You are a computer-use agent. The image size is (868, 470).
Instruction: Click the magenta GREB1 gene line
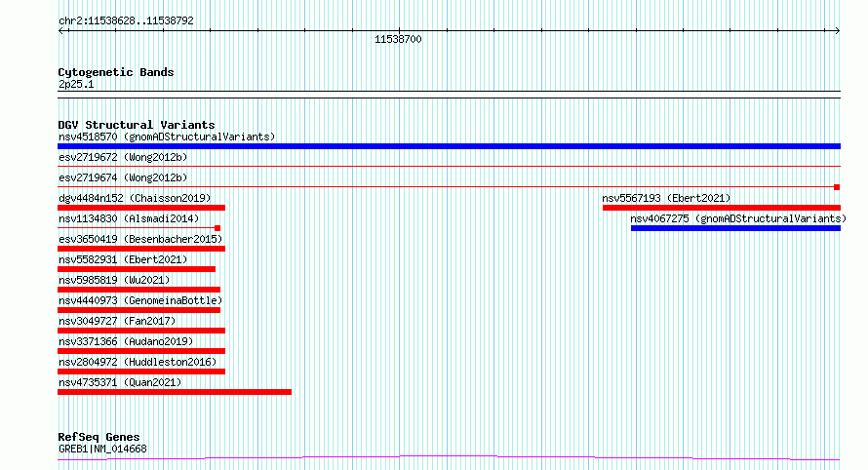[449, 458]
